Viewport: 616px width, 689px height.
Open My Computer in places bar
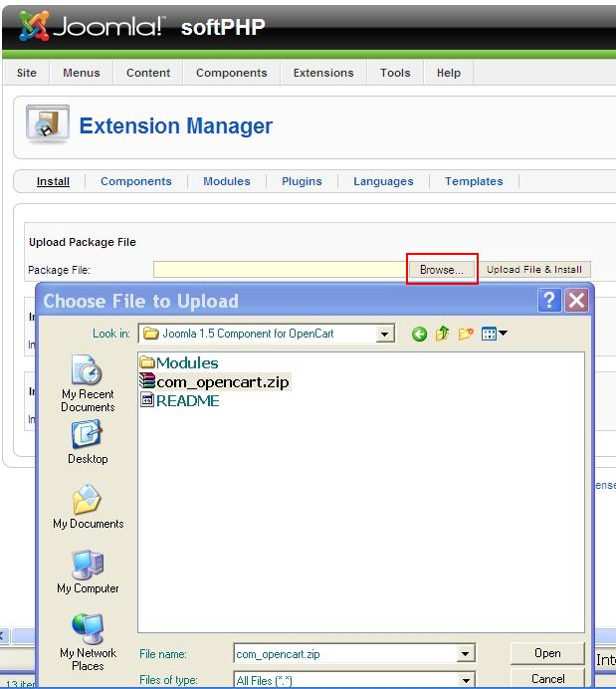pos(88,572)
